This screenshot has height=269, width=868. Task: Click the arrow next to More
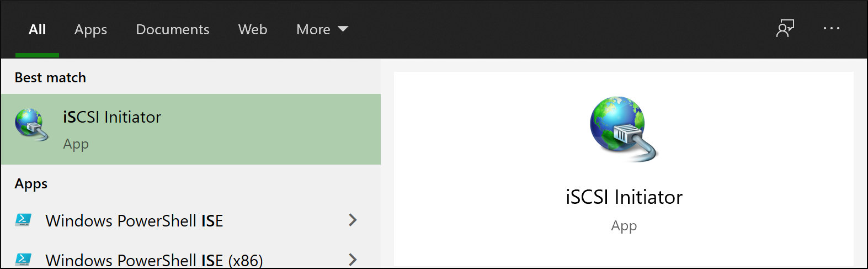[343, 29]
